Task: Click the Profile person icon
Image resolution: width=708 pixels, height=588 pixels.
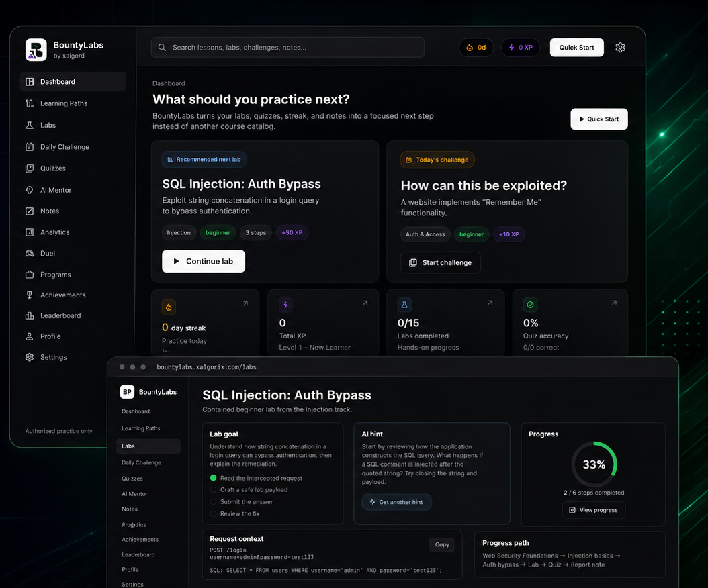Action: point(30,336)
